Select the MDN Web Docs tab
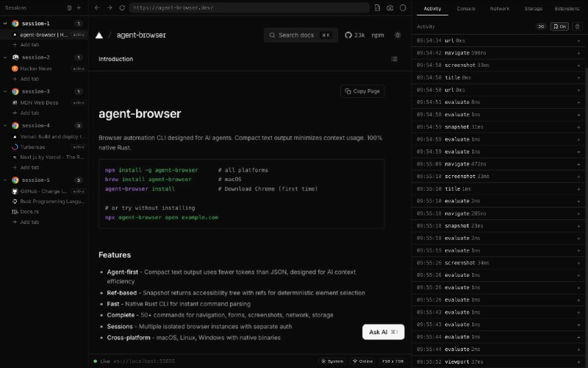Viewport: 588px width, 368px height. (44, 102)
